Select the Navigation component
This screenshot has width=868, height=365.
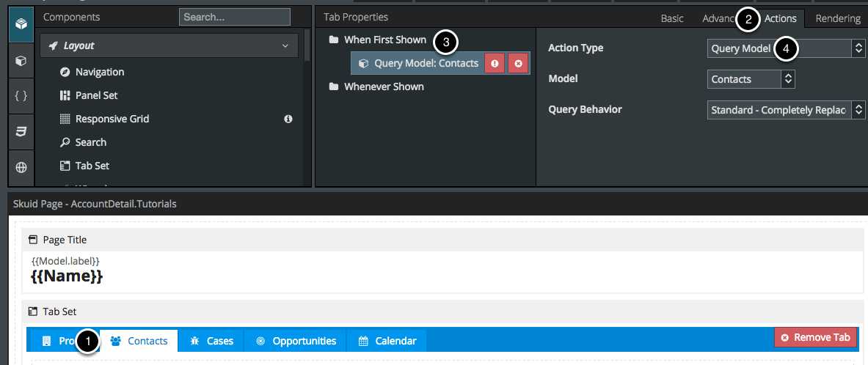coord(99,72)
